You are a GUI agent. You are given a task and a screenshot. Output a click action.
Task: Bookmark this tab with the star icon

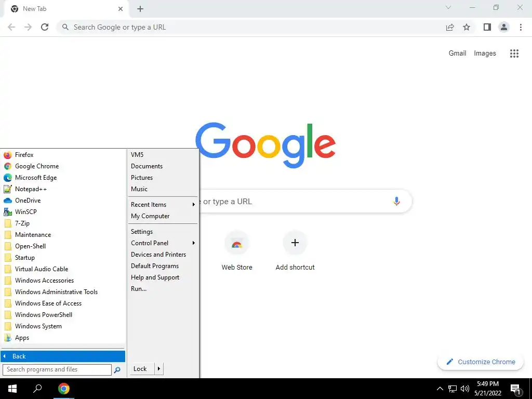(x=467, y=27)
